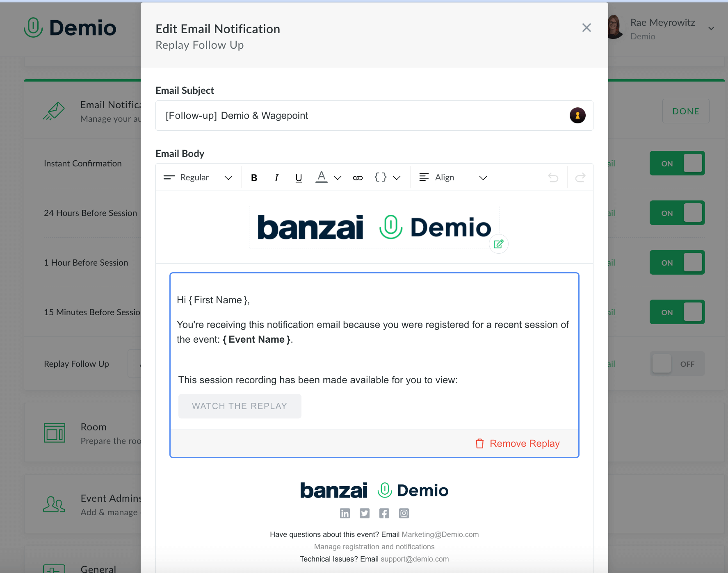Undo the last editor change
This screenshot has height=573, width=728.
(553, 177)
